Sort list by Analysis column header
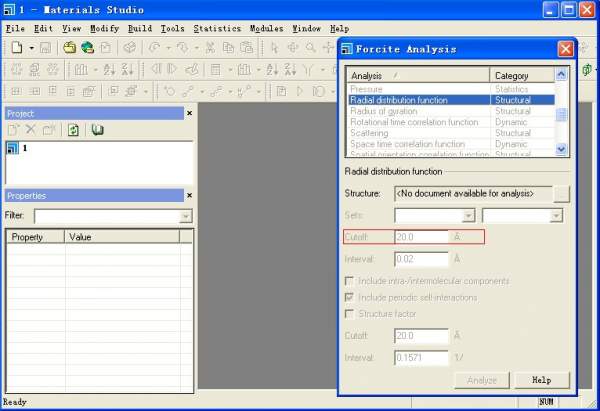Viewport: 600px width, 411px height. point(418,76)
